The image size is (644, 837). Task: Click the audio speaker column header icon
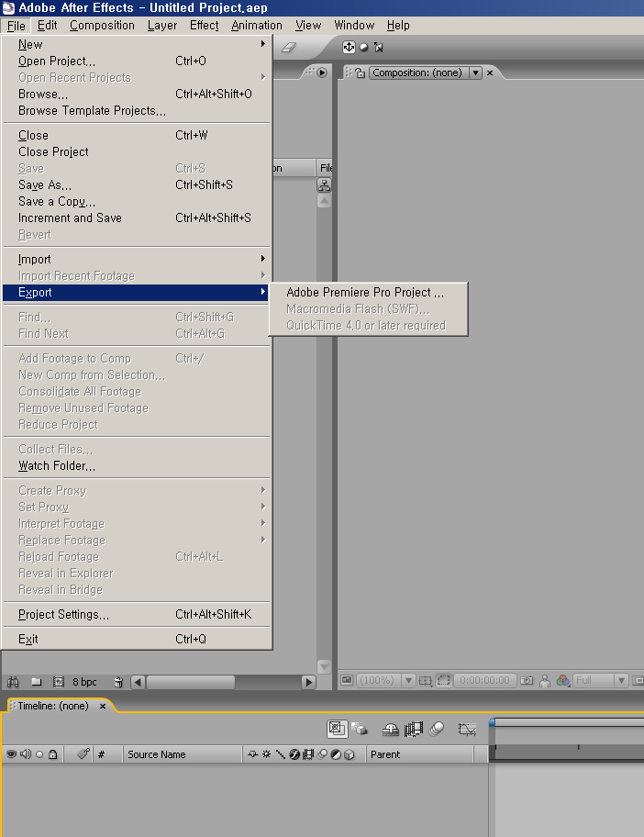click(25, 754)
